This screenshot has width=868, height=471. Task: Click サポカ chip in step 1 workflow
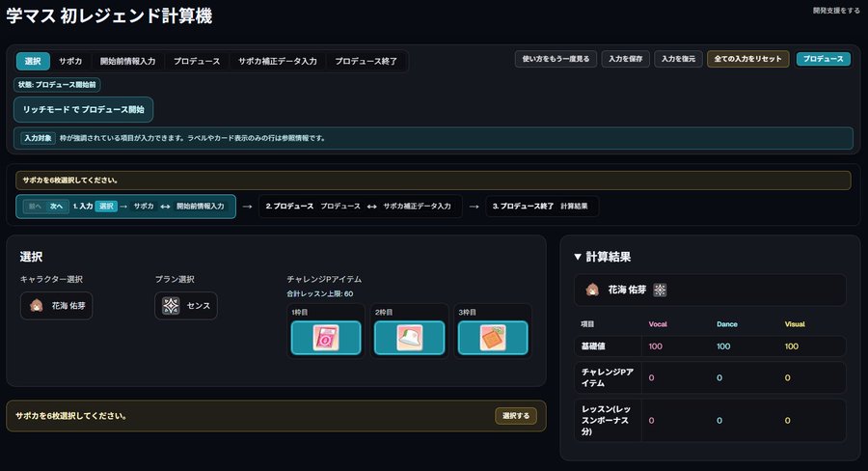click(144, 207)
